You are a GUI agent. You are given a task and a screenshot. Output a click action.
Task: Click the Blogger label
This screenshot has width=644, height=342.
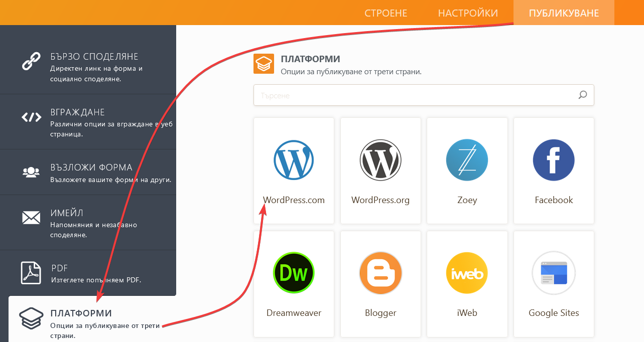(380, 313)
